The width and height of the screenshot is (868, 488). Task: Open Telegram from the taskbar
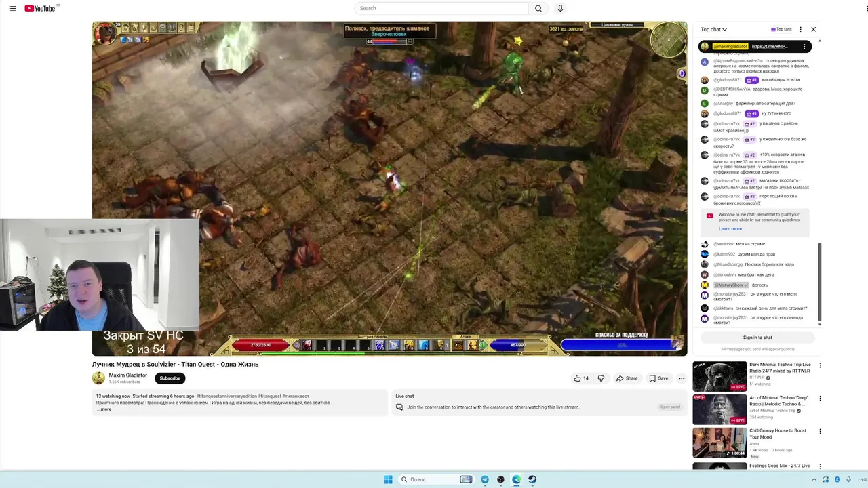(485, 479)
